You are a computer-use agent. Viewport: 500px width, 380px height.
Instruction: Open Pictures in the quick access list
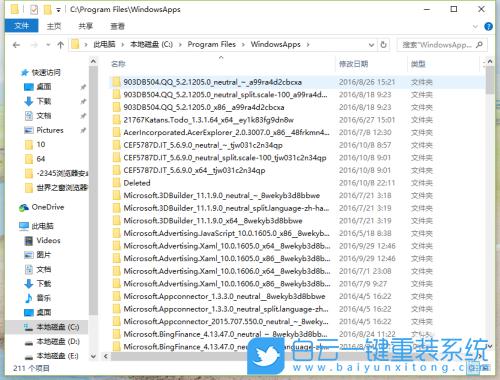[x=50, y=130]
